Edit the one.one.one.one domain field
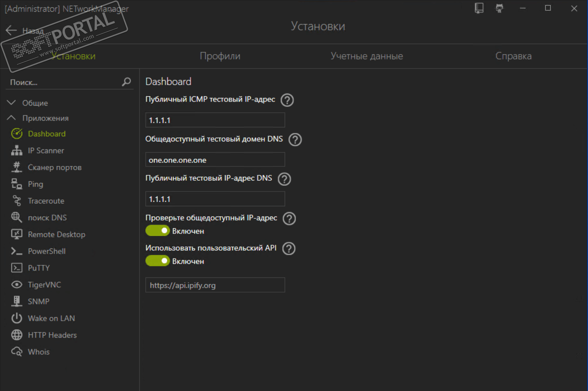The height and width of the screenshot is (391, 588). 215,159
